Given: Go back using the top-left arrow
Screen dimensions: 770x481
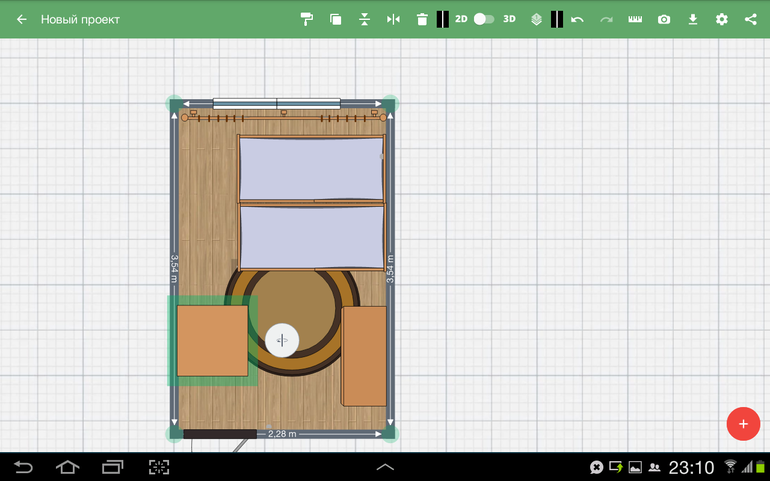Looking at the screenshot, I should 21,19.
